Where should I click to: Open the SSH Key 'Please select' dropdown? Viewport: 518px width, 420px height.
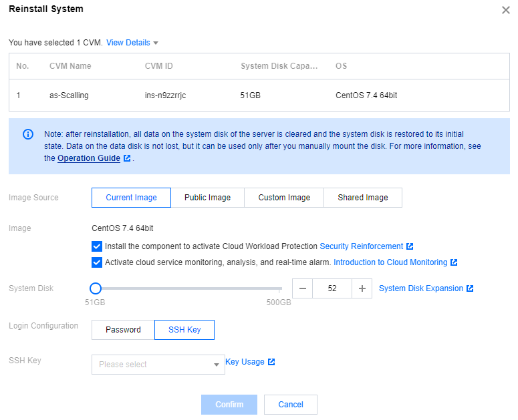[x=158, y=365]
